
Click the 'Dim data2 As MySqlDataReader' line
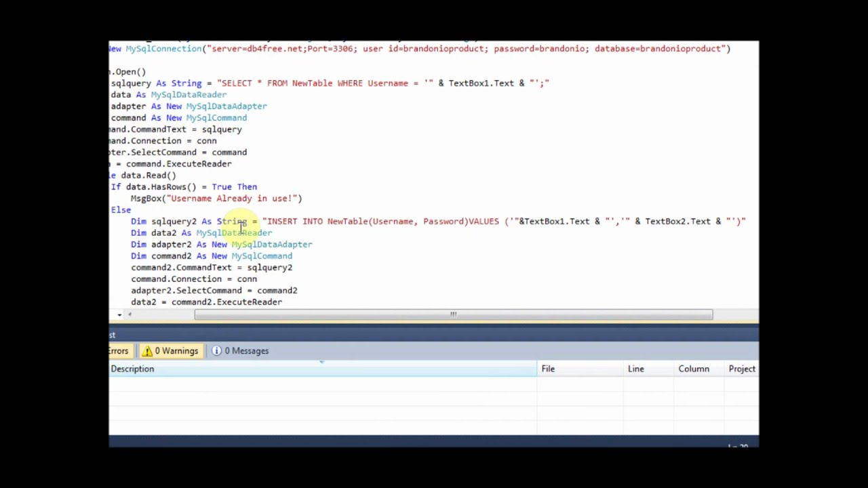point(201,232)
